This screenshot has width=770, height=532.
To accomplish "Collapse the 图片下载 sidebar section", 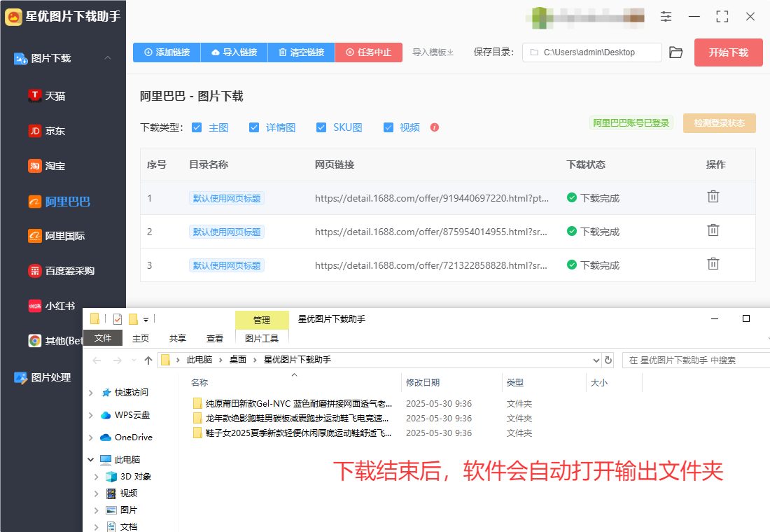I will tap(108, 58).
